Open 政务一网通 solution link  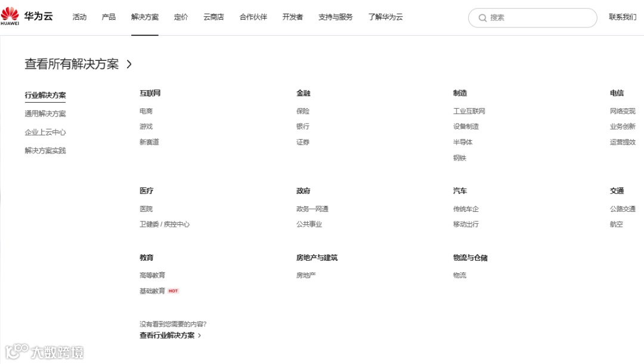pyautogui.click(x=312, y=209)
